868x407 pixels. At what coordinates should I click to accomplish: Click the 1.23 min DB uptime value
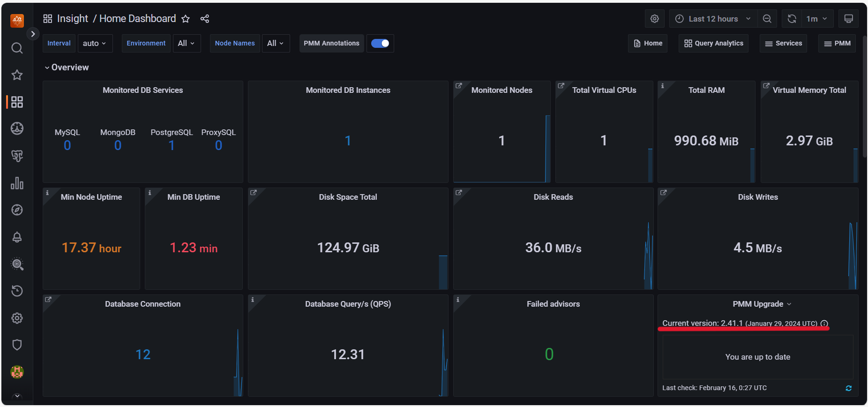(194, 248)
